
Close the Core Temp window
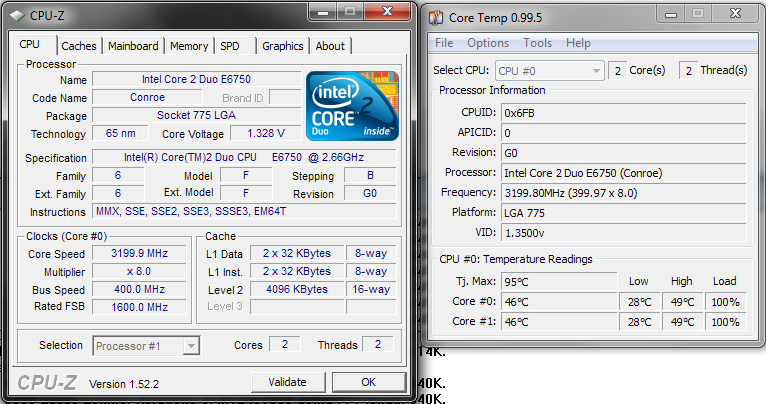coord(734,14)
